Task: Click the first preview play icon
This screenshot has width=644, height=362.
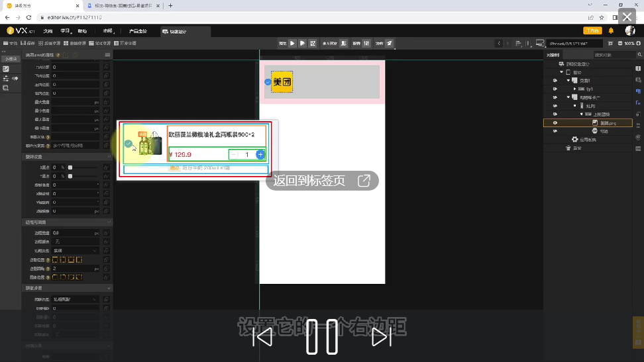Action: coord(292,43)
